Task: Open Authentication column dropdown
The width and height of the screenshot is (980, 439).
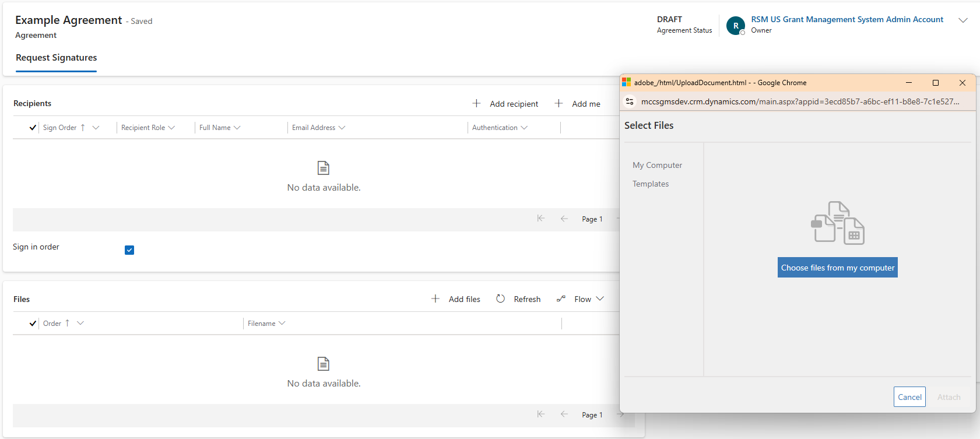Action: [x=524, y=128]
